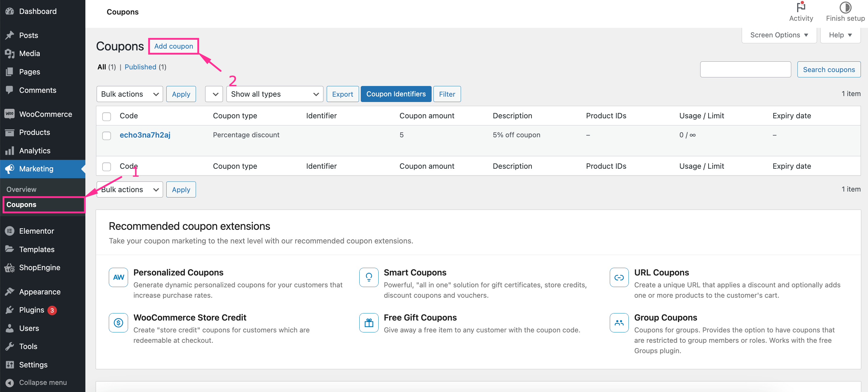Open the Products menu item
The image size is (868, 392).
[x=34, y=133]
